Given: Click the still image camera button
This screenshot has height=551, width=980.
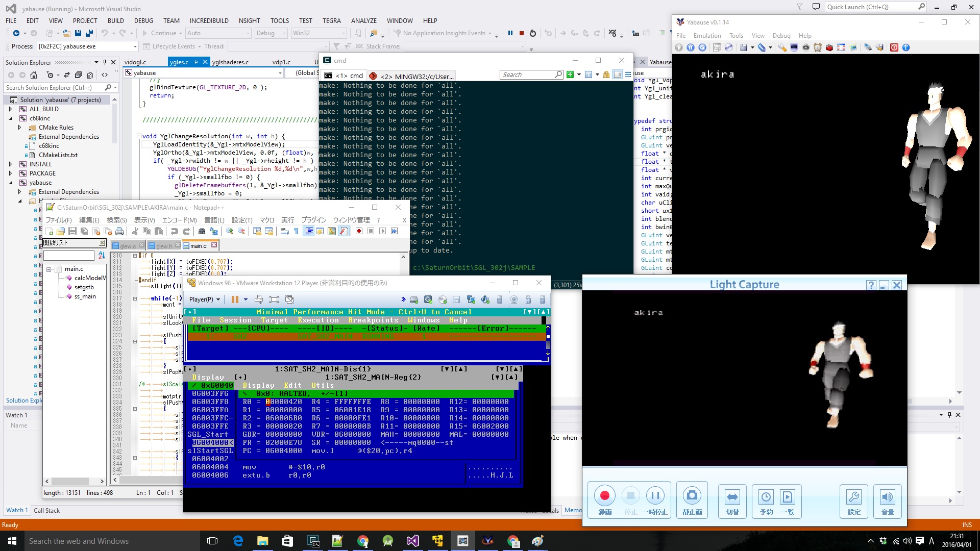Looking at the screenshot, I should coord(692,496).
